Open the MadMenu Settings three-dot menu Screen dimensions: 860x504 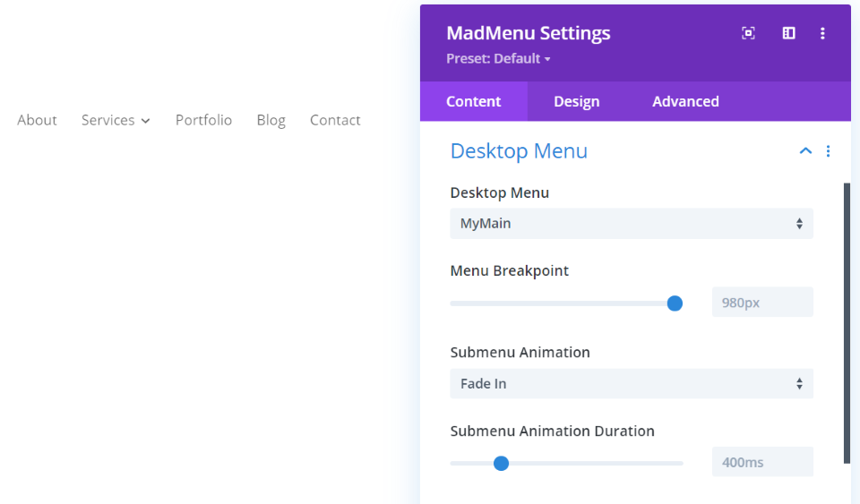(x=822, y=33)
